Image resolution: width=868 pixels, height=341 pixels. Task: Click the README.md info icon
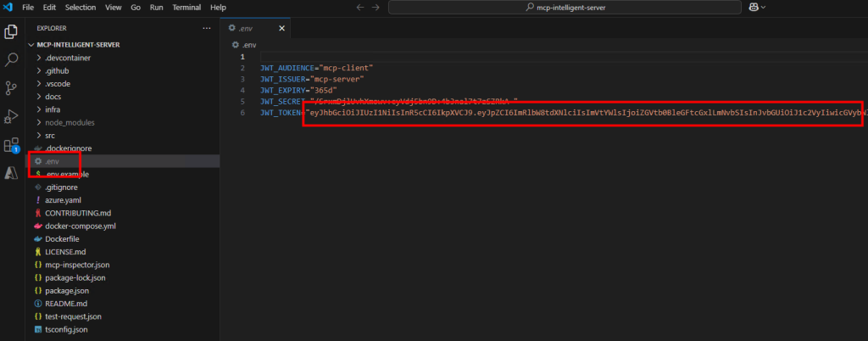click(x=38, y=304)
